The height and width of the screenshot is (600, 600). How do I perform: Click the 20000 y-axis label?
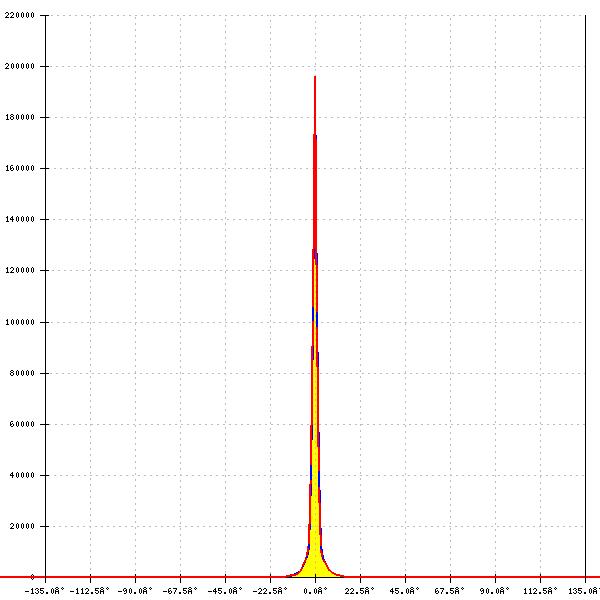click(22, 526)
